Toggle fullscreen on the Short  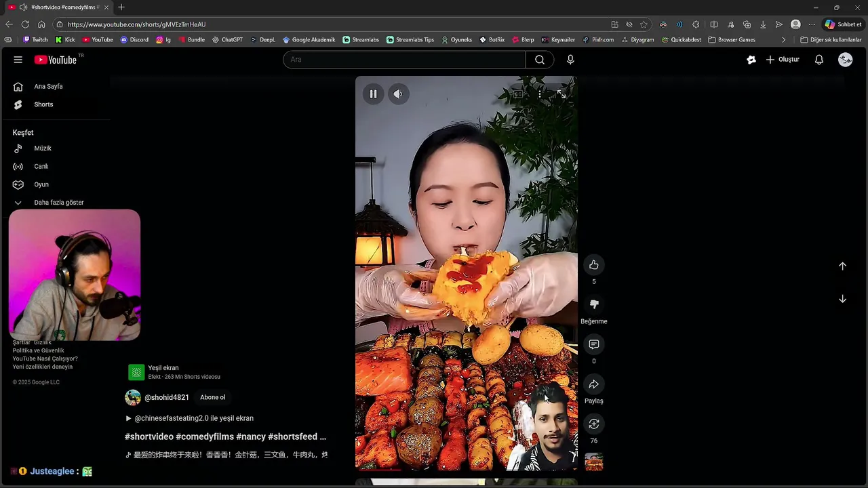(561, 94)
